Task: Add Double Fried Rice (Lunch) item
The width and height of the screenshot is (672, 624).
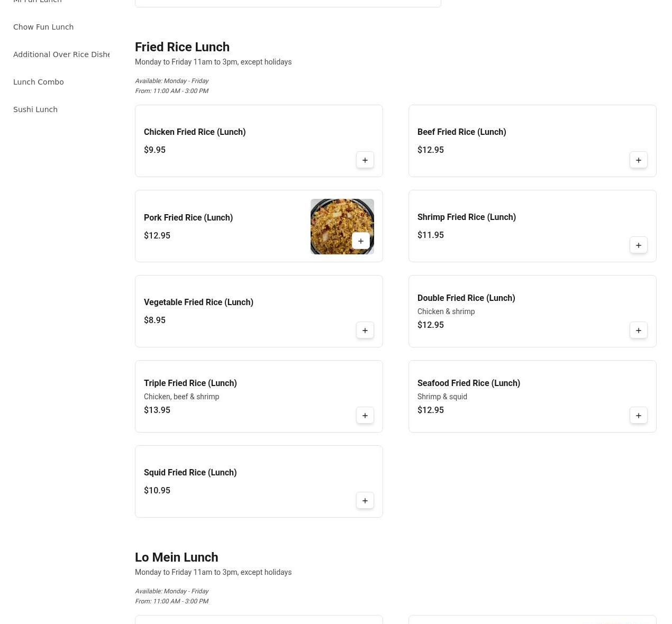Action: pos(638,331)
